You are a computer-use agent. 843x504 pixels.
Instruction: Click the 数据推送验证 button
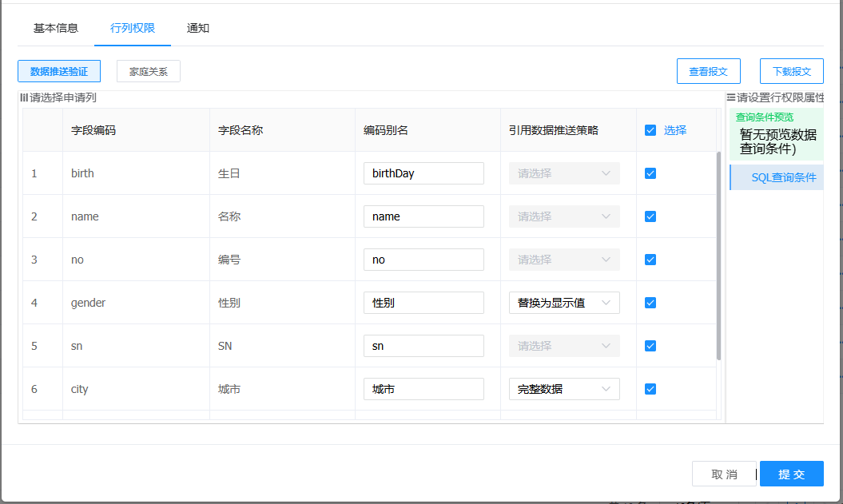pos(59,71)
